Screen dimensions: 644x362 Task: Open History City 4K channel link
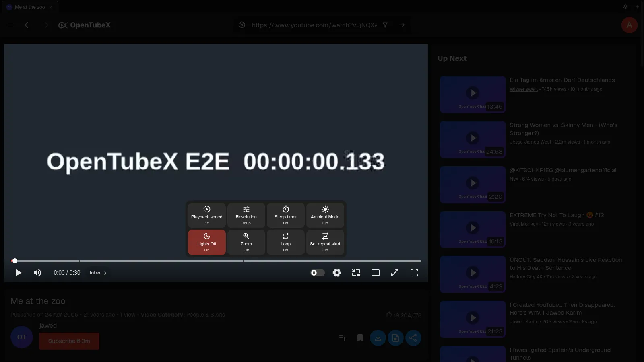pyautogui.click(x=526, y=277)
